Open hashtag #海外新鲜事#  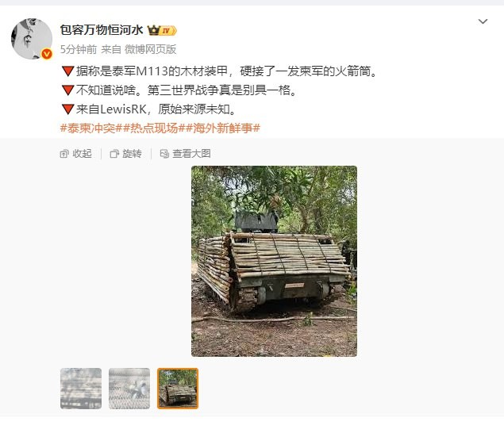click(223, 128)
